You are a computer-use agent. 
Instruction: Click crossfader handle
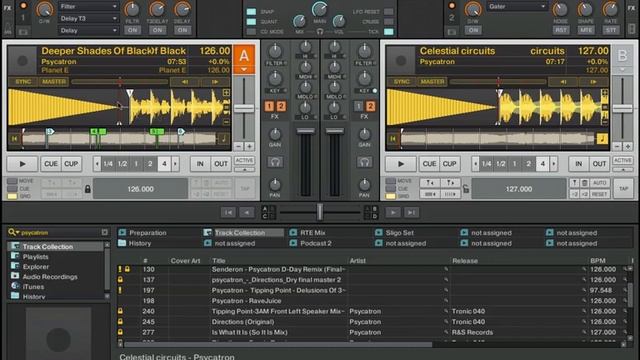(x=320, y=212)
